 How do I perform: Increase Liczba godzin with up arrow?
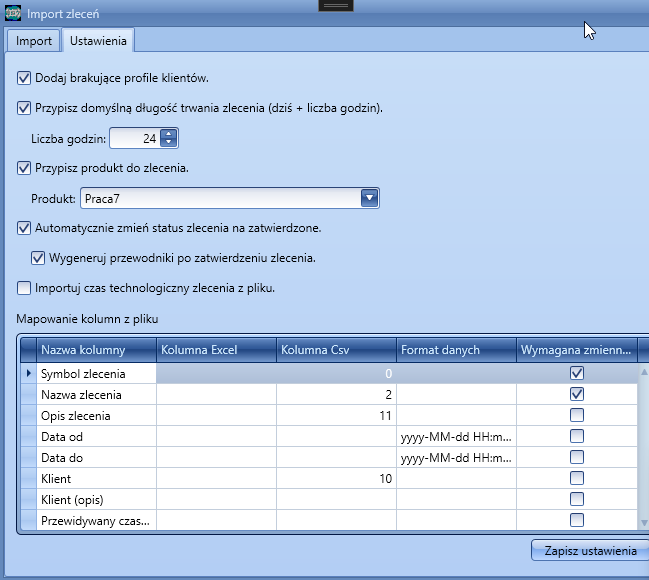click(168, 134)
